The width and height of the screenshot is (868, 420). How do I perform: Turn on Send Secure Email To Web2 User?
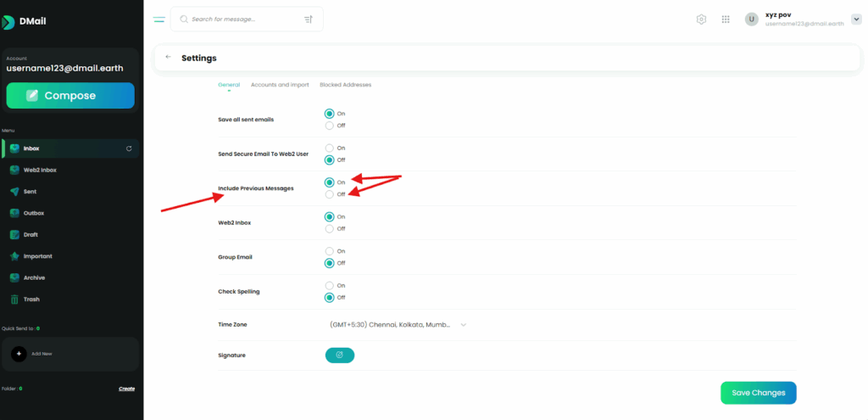click(330, 148)
